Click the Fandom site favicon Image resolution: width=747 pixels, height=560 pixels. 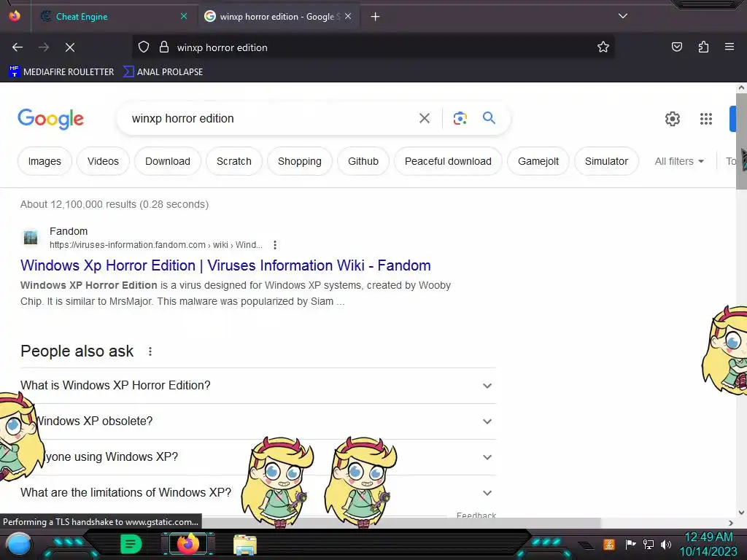coord(31,237)
